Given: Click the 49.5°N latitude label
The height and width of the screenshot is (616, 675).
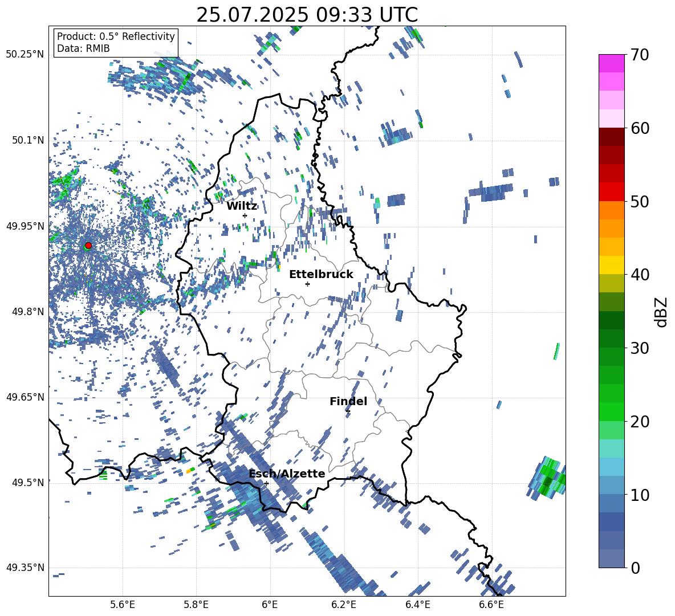Looking at the screenshot, I should [27, 483].
